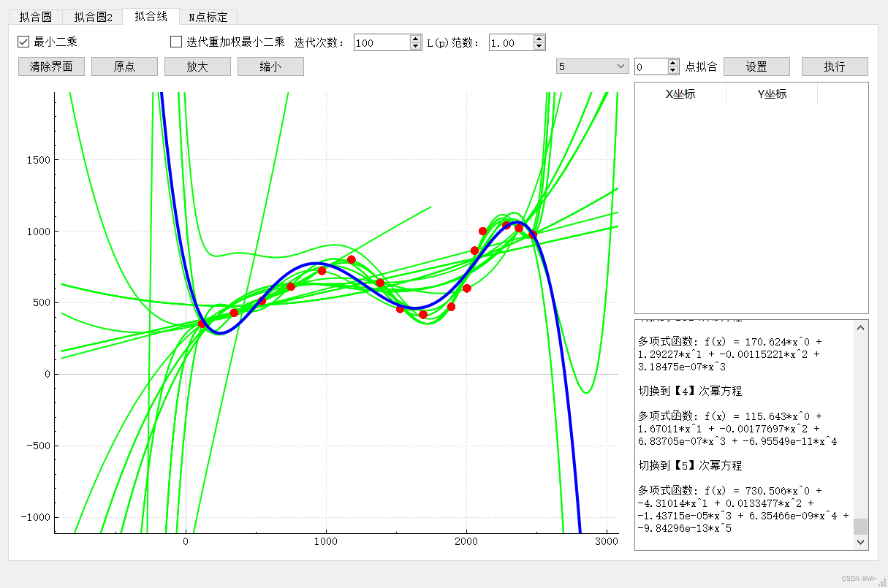The width and height of the screenshot is (888, 588).
Task: Increase 迭代次数 with the up arrow
Action: pyautogui.click(x=416, y=39)
